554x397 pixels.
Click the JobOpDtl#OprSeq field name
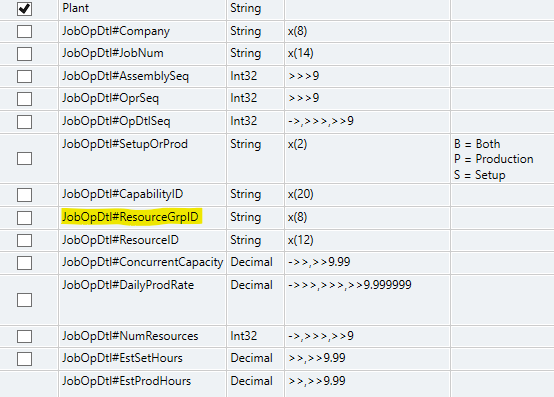coord(111,98)
